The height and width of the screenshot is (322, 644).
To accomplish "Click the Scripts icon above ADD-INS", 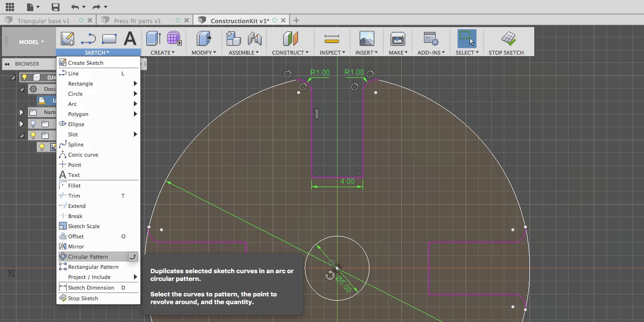I will tap(430, 39).
